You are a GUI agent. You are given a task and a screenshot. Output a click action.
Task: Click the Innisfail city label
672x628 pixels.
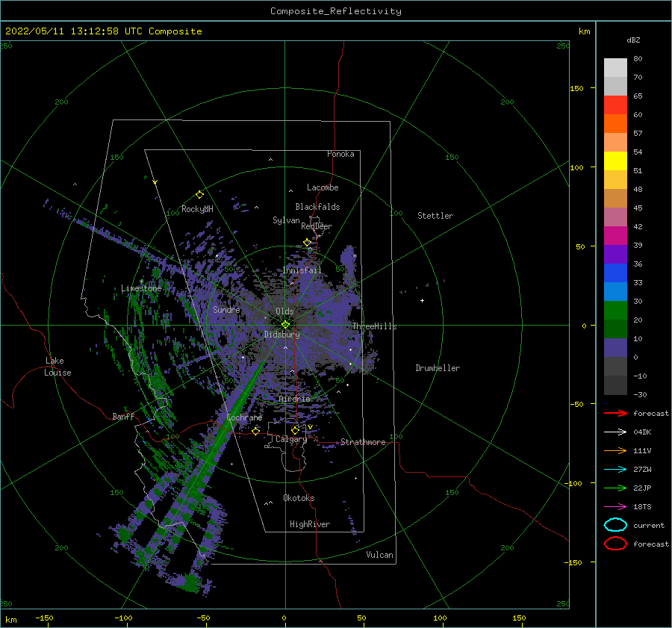(x=302, y=270)
